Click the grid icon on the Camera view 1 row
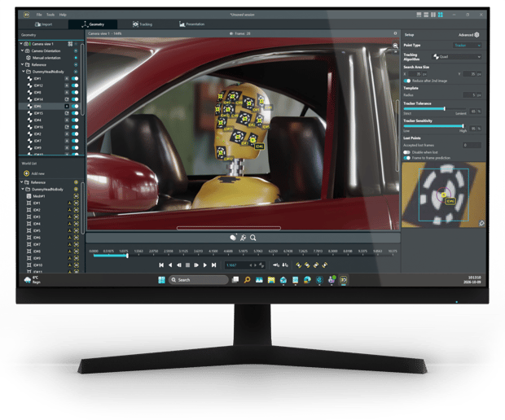This screenshot has width=505, height=420. [70, 44]
